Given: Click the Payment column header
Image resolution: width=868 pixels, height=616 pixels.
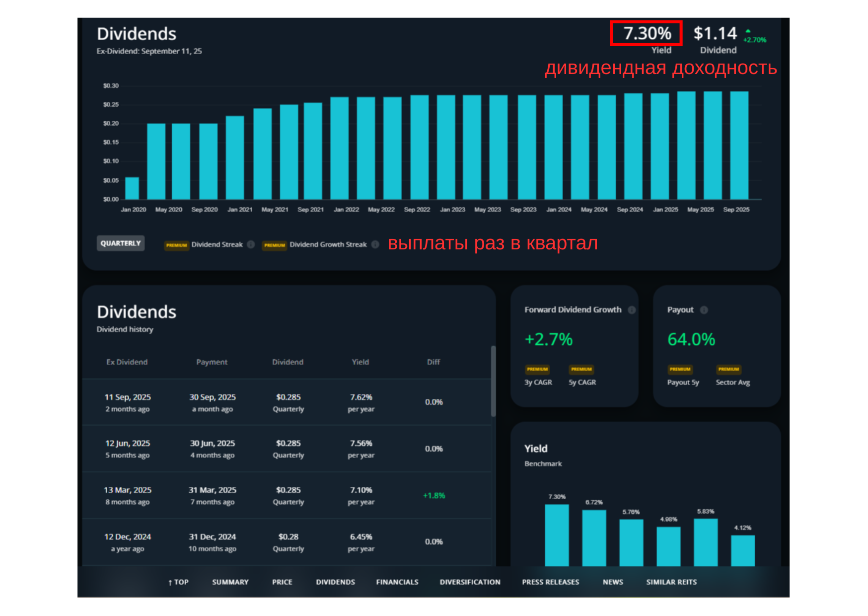Looking at the screenshot, I should coord(212,362).
